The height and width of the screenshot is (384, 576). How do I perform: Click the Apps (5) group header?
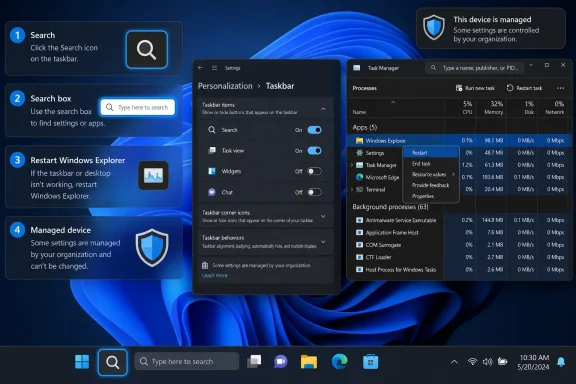coord(365,128)
